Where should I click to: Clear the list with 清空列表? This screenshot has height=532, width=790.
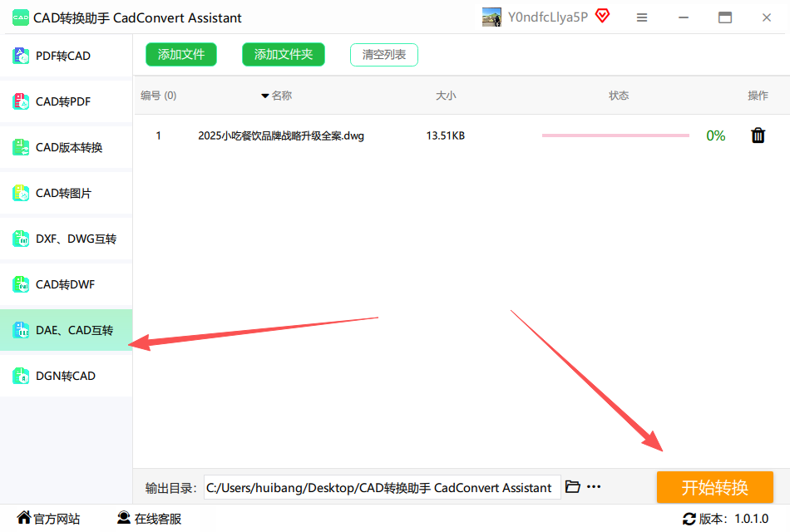[384, 55]
